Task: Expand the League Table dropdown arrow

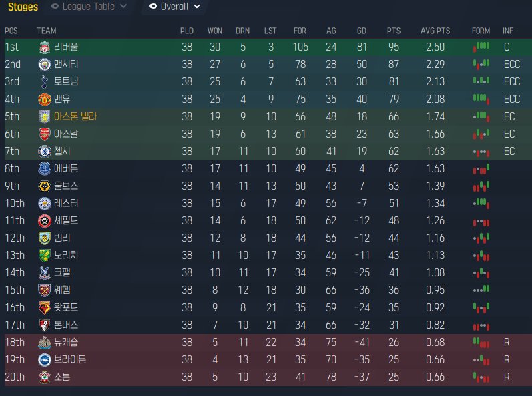Action: pos(123,7)
